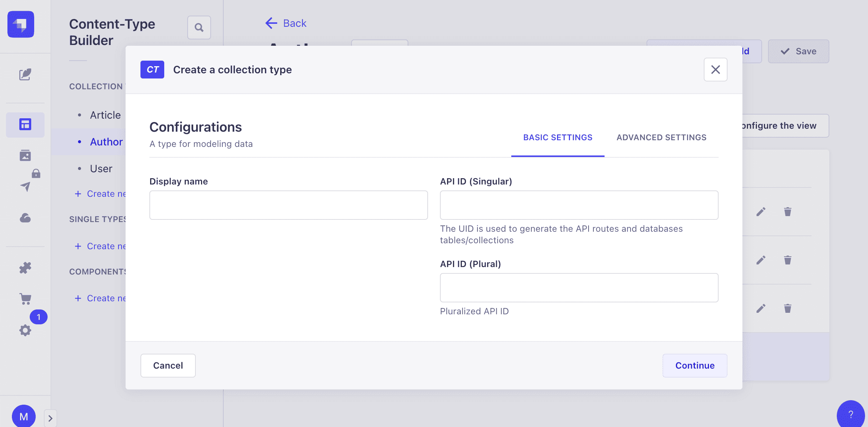The width and height of the screenshot is (868, 427).
Task: Focus the API ID (Singular) input
Action: pos(579,205)
